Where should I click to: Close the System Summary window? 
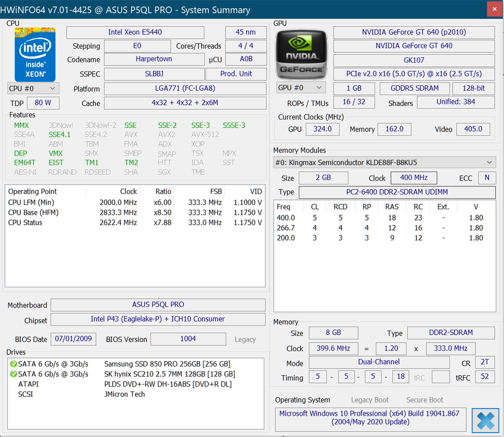click(495, 9)
